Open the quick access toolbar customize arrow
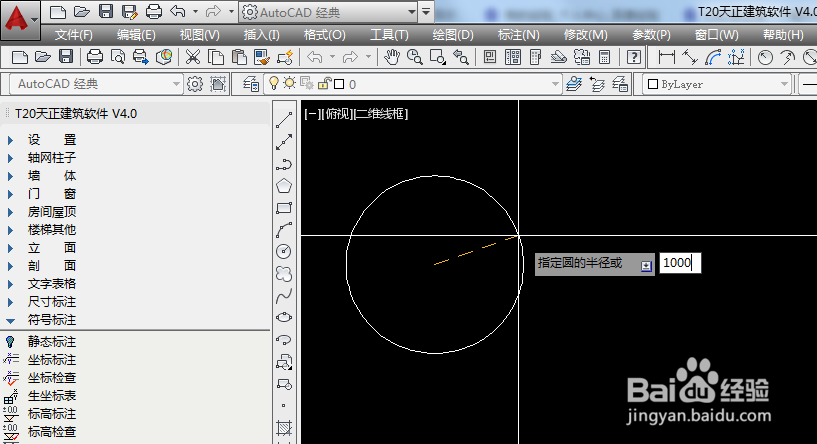817x444 pixels. click(426, 12)
